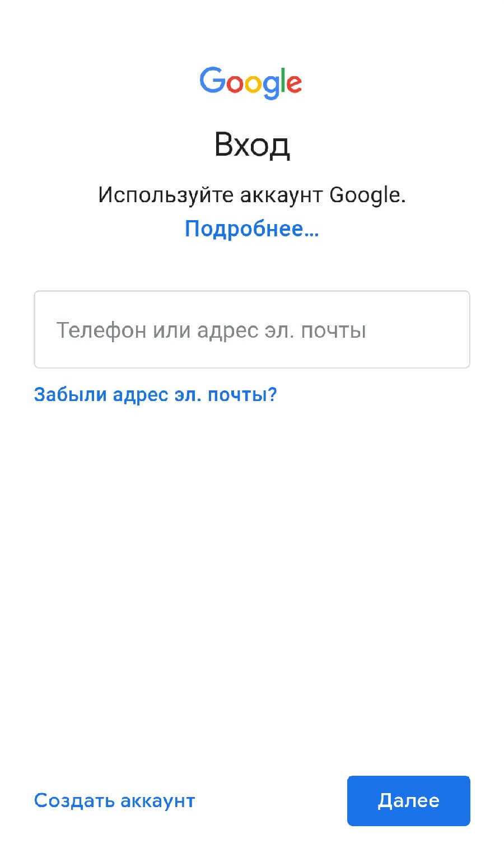Screen dimensions: 504x862
Task: Learn more about using a Google account
Action: click(x=251, y=229)
